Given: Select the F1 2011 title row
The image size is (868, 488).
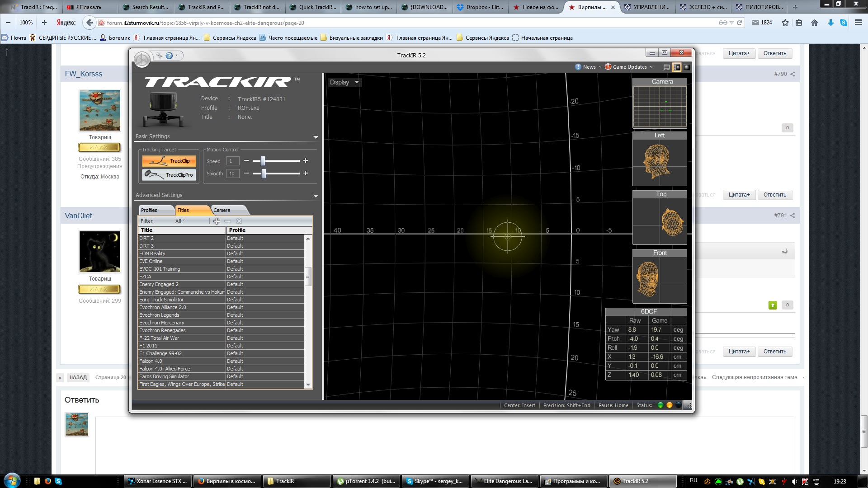Looking at the screenshot, I should tap(221, 346).
